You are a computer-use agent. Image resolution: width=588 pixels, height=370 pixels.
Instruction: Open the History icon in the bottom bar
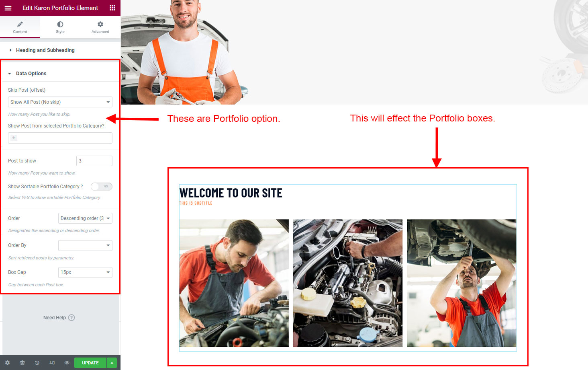37,363
